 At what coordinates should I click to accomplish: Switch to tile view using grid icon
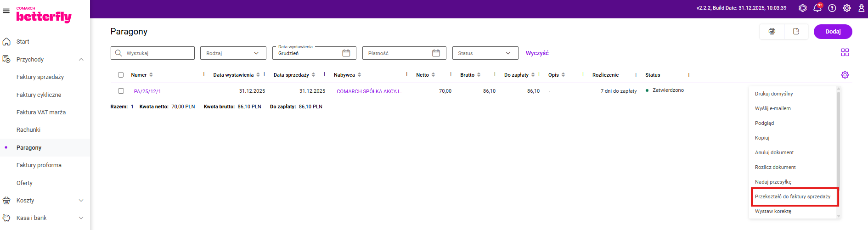[x=845, y=52]
